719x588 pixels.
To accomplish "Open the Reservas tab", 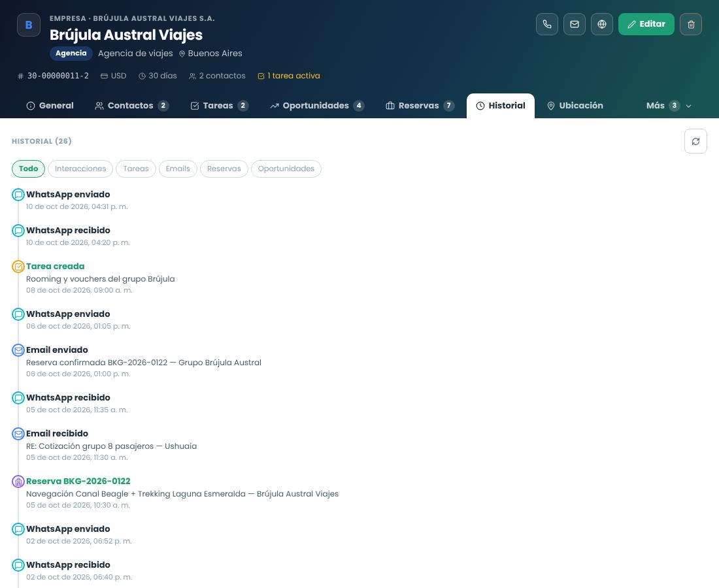I will pos(420,106).
